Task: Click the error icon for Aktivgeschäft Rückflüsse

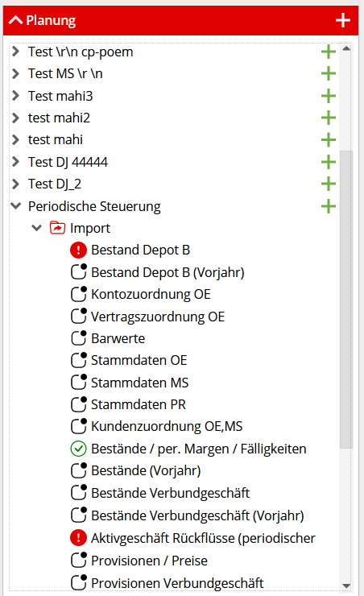Action: coord(79,538)
